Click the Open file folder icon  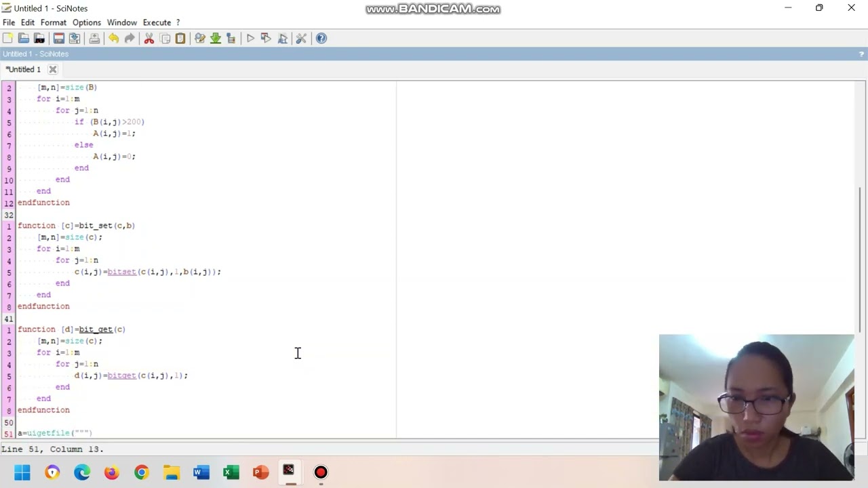(x=24, y=39)
